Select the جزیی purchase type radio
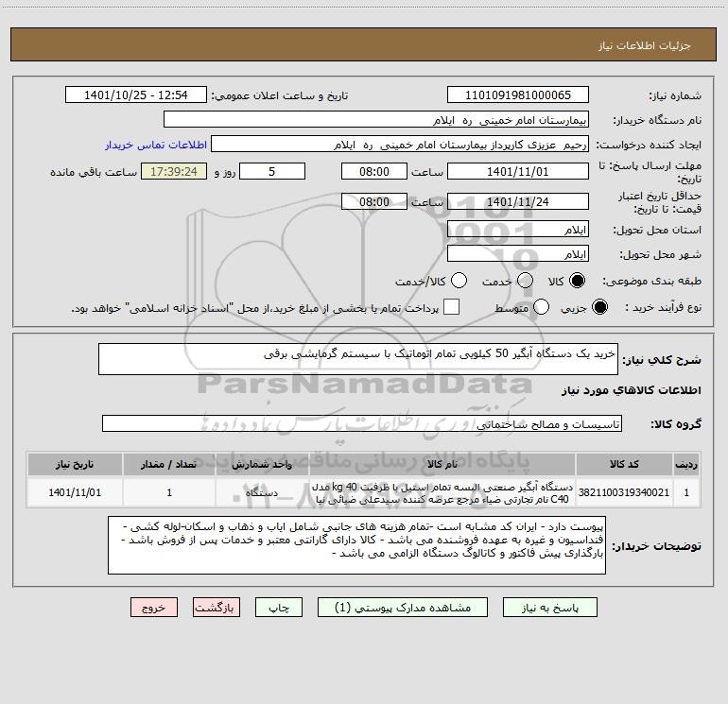Screen dimensions: 728x704 tap(599, 307)
